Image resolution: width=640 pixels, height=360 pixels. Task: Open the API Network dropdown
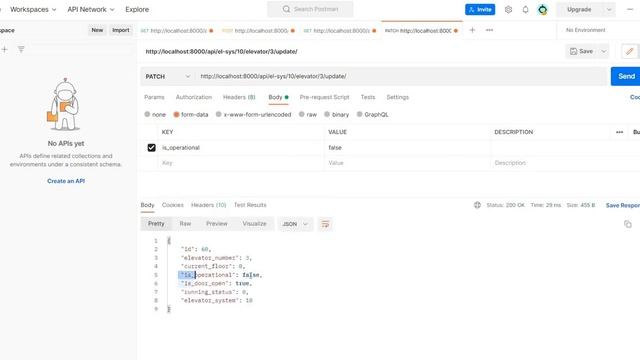click(x=91, y=9)
